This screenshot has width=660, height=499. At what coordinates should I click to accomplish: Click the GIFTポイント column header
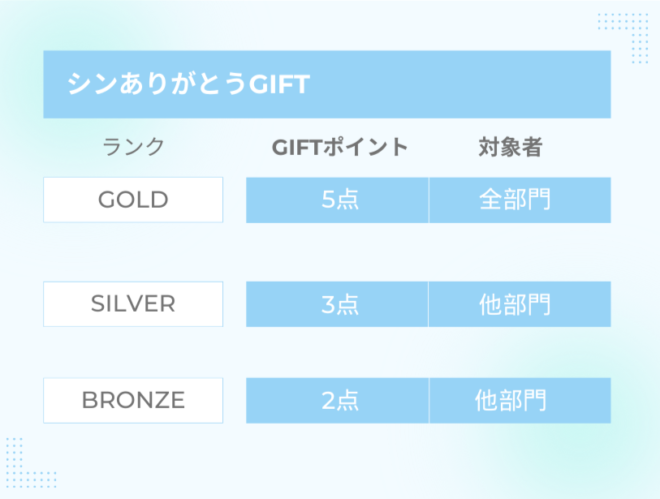(x=340, y=147)
